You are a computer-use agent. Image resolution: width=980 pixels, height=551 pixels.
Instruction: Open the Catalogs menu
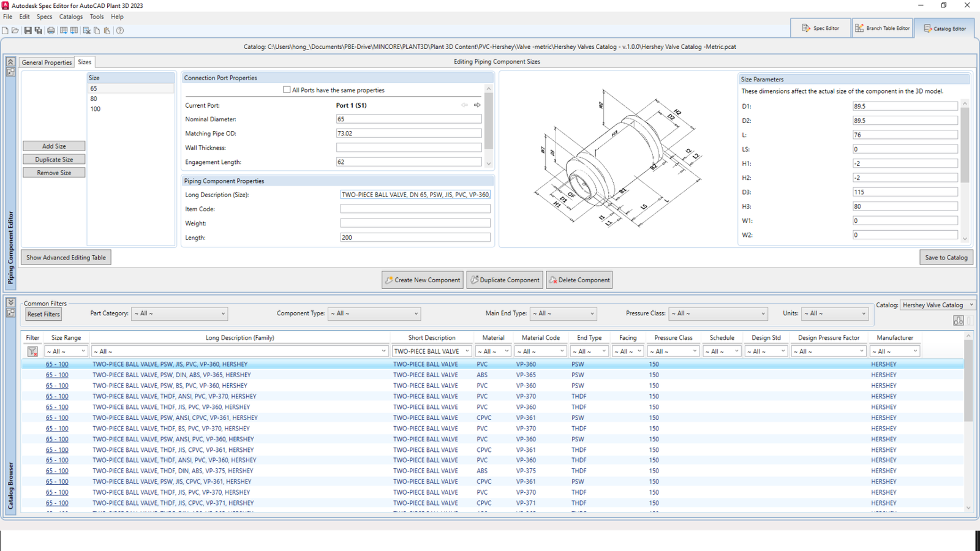[71, 17]
